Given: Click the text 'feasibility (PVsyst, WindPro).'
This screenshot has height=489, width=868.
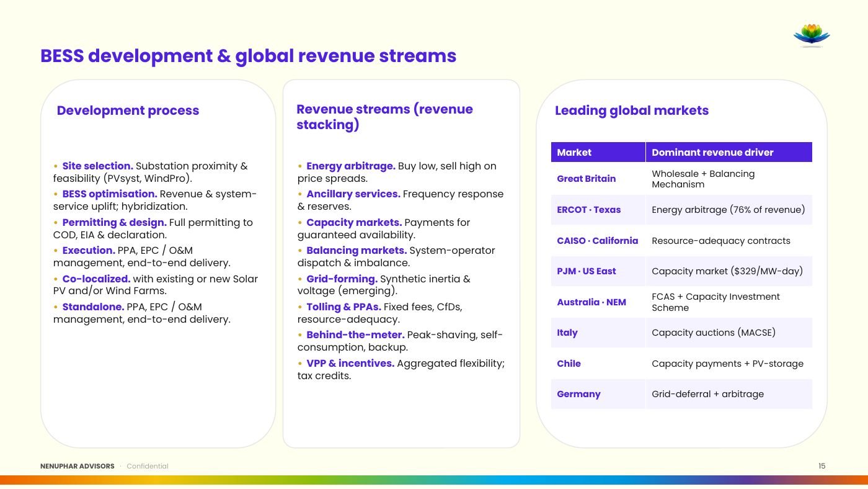Looking at the screenshot, I should [123, 178].
